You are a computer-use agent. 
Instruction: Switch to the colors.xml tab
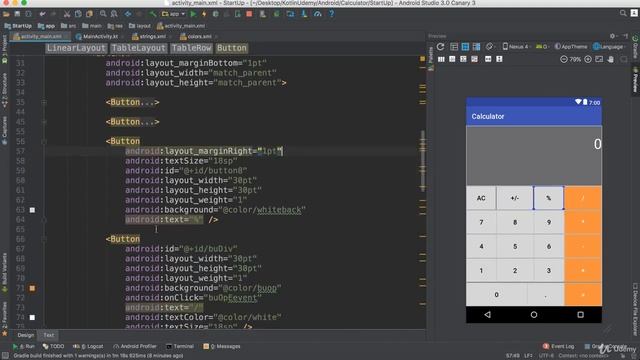click(196, 36)
